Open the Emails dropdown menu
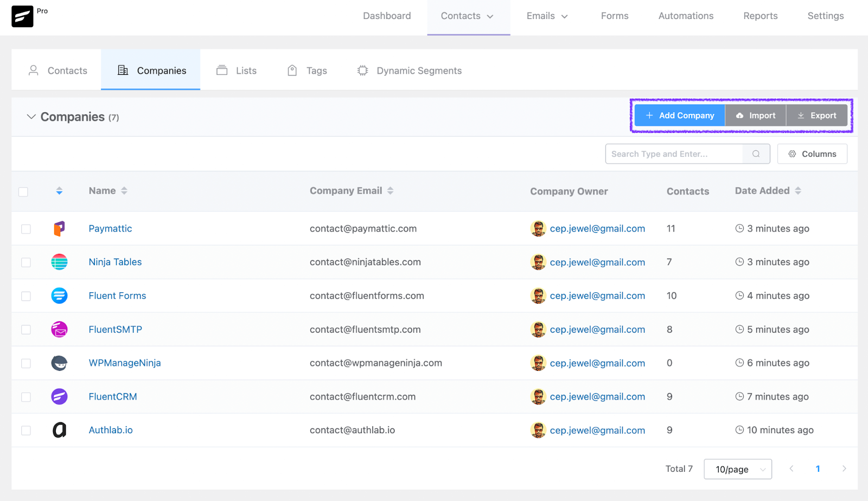 click(547, 16)
